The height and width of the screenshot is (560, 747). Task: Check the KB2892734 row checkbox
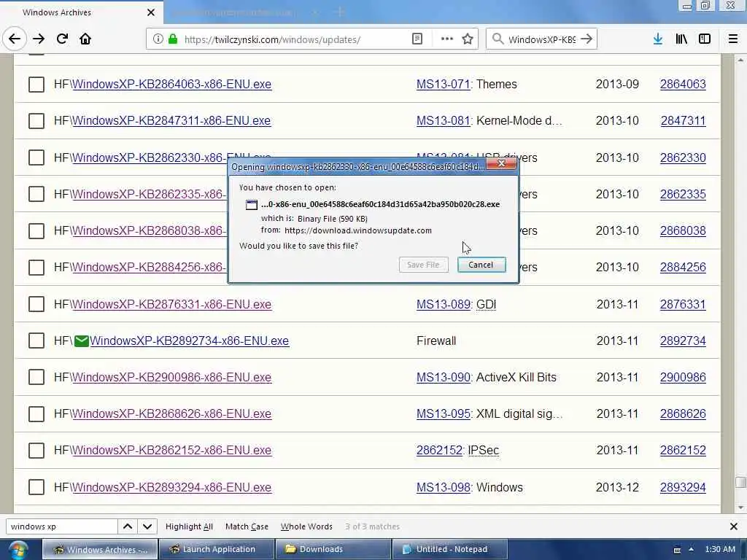tap(36, 341)
